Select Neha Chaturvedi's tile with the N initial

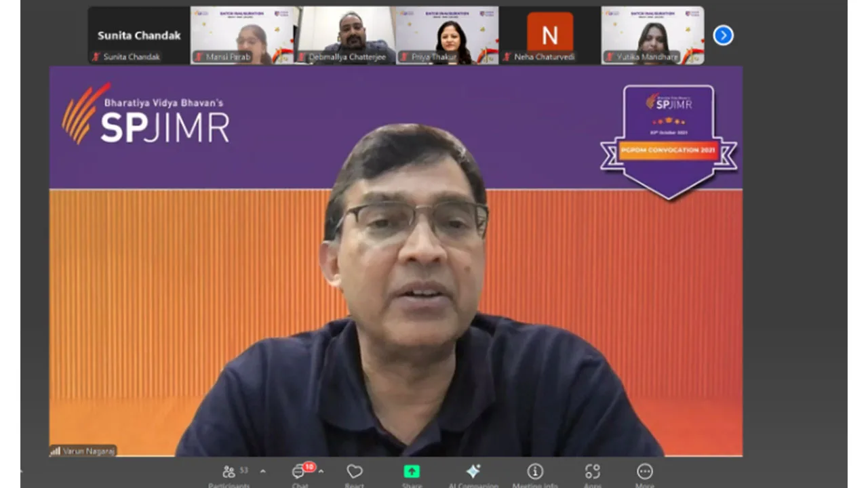[549, 30]
